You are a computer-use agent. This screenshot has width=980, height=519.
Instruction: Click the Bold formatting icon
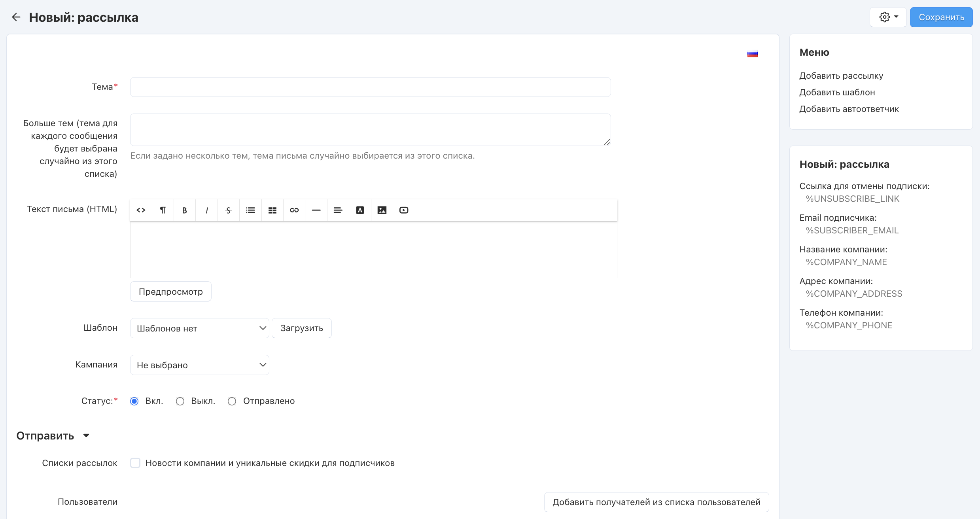click(184, 210)
